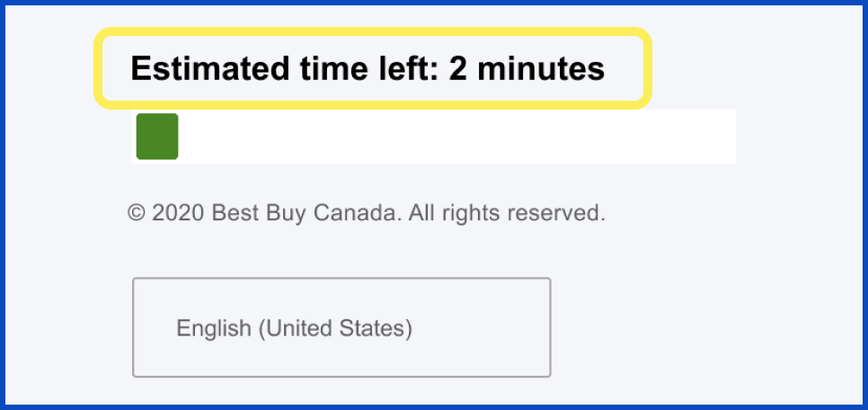This screenshot has height=410, width=868.
Task: Click "(United States)" in the language selector
Action: pos(335,328)
